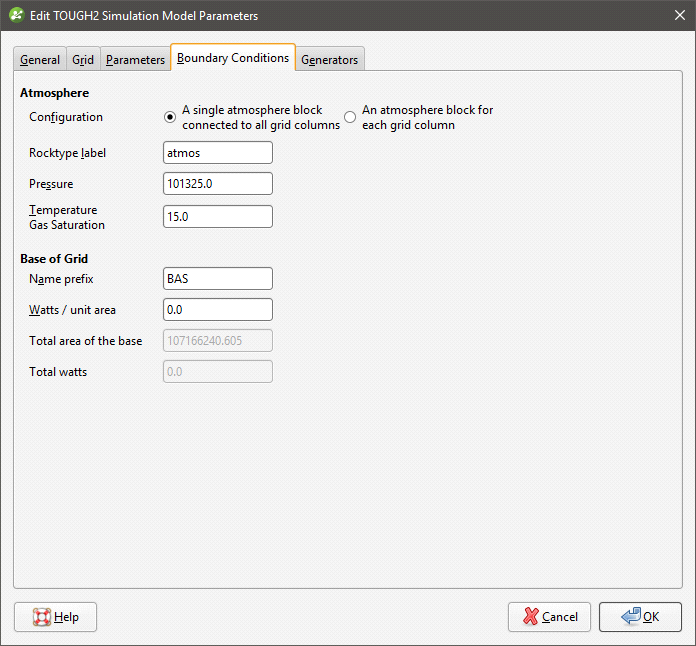Open the Generators tab

[x=330, y=59]
